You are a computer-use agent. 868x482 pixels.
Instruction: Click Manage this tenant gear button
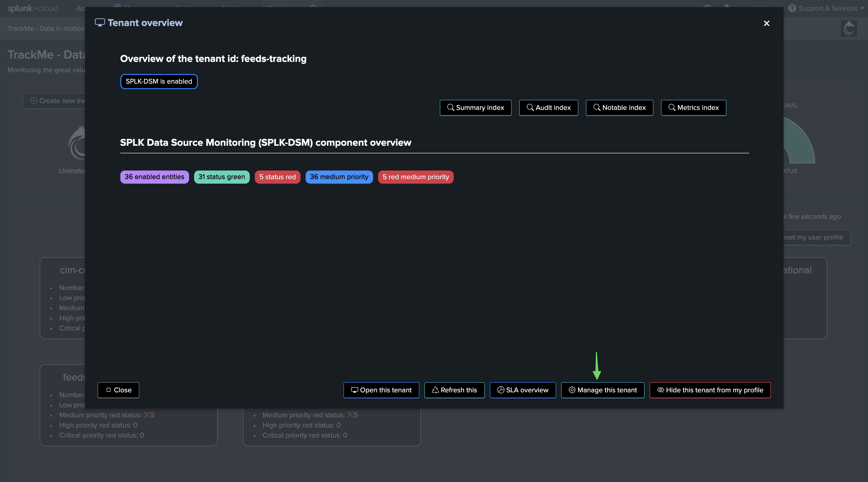pyautogui.click(x=602, y=390)
